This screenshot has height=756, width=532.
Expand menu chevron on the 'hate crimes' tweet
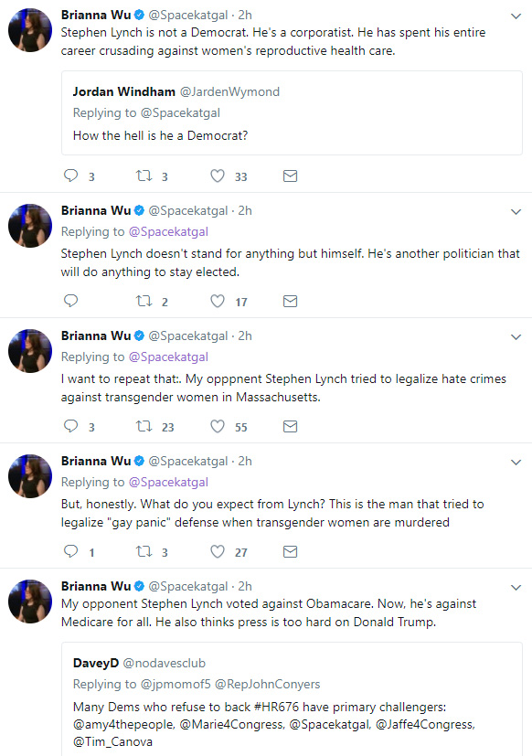516,337
